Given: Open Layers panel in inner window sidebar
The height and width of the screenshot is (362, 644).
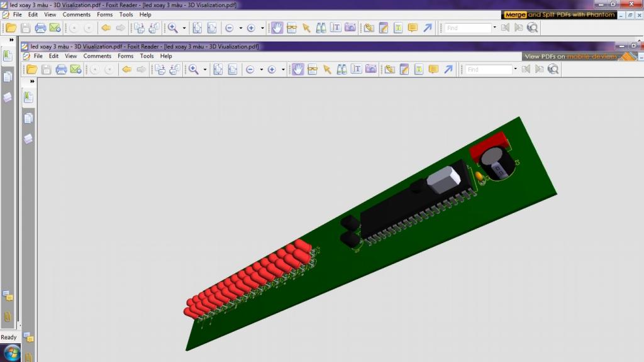Looking at the screenshot, I should [28, 139].
